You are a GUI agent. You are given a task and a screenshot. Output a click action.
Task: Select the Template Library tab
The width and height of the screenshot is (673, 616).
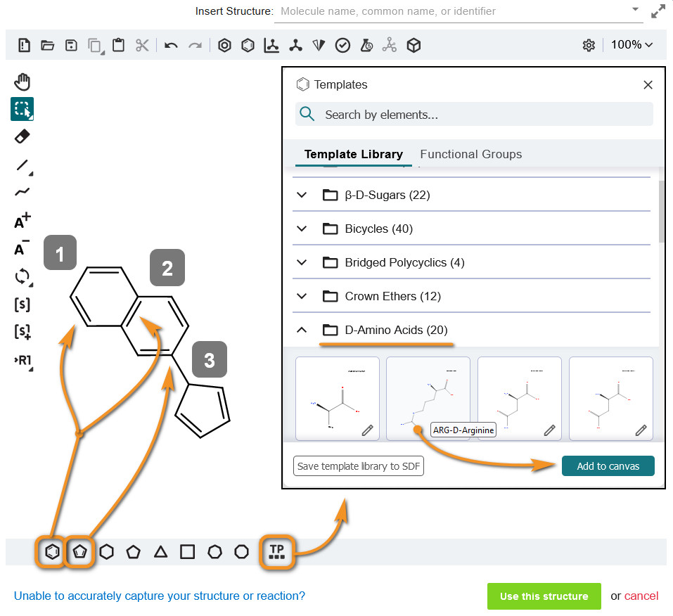coord(353,154)
